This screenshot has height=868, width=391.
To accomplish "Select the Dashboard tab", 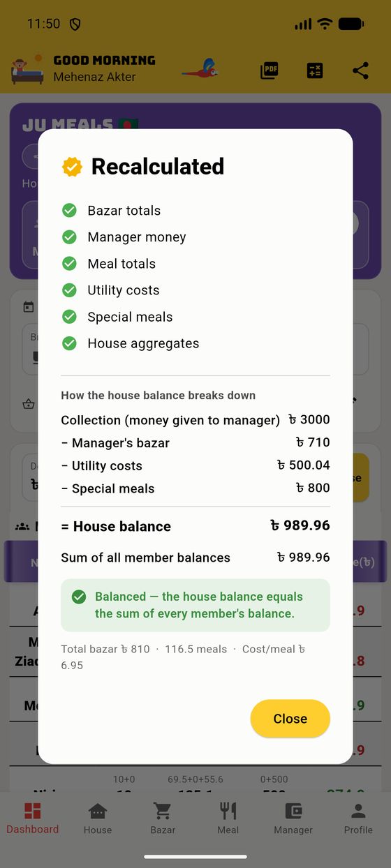I will click(33, 818).
